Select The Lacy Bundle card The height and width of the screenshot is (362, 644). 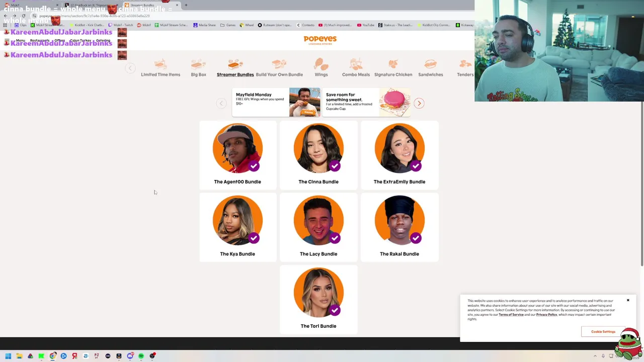coord(318,227)
